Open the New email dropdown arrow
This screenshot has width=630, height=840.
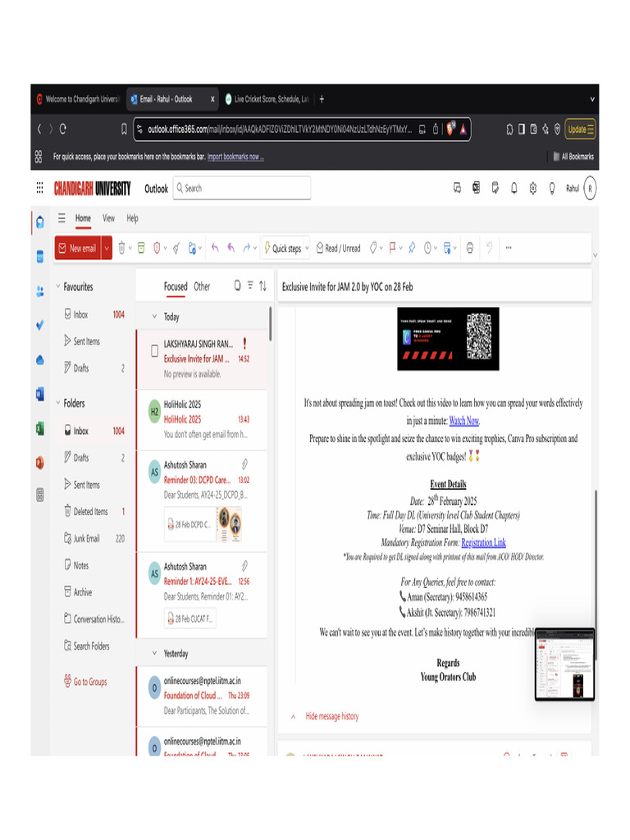pyautogui.click(x=107, y=248)
